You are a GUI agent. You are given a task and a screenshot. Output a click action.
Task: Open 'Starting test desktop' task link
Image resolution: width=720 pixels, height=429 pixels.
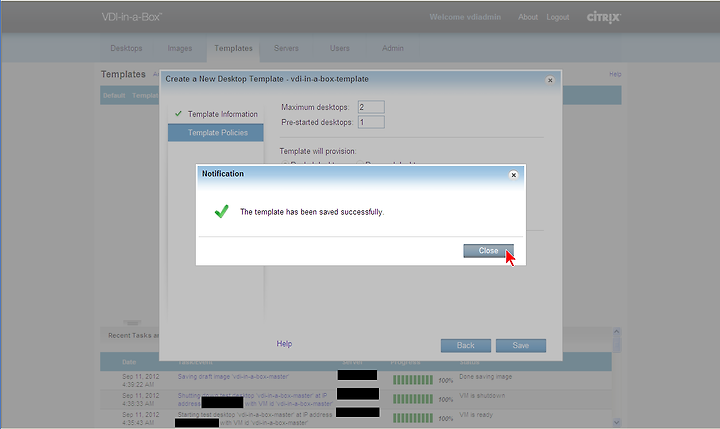[x=254, y=419]
